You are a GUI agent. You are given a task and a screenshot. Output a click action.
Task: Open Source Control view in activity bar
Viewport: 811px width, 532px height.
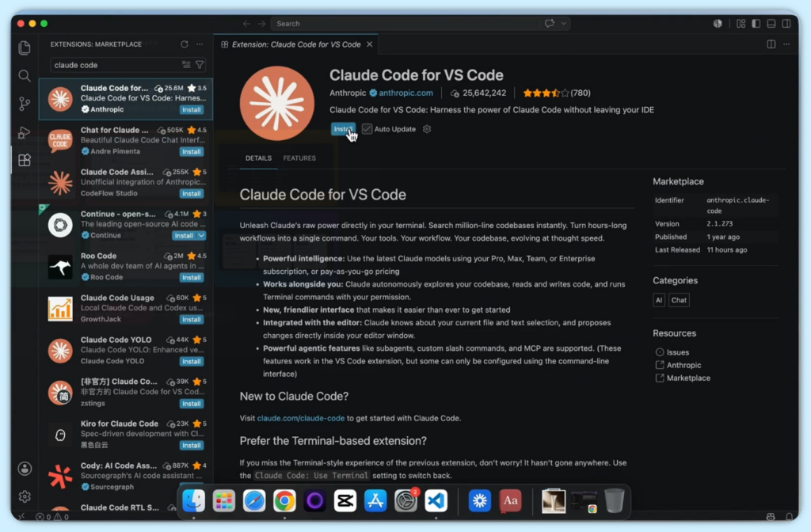pyautogui.click(x=25, y=104)
